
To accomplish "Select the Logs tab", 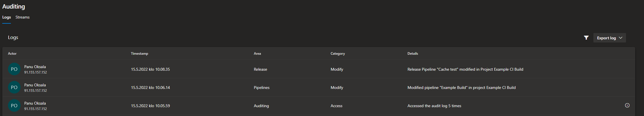I will click(x=7, y=17).
